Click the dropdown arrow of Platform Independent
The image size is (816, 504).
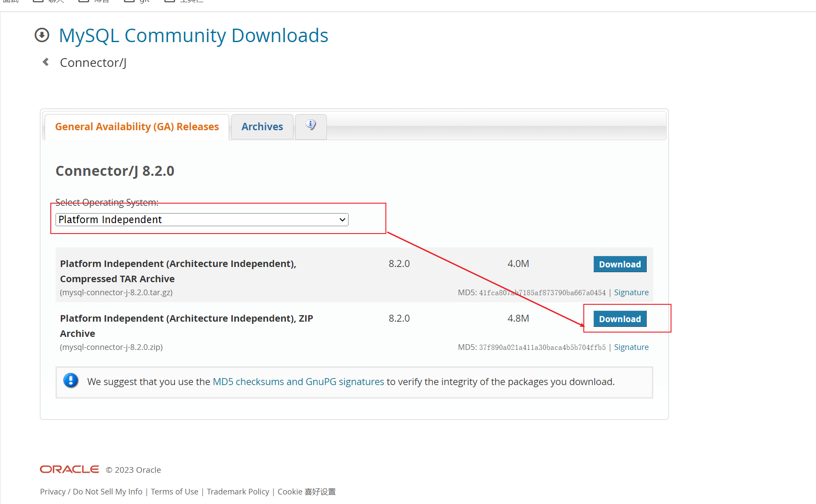tap(342, 220)
